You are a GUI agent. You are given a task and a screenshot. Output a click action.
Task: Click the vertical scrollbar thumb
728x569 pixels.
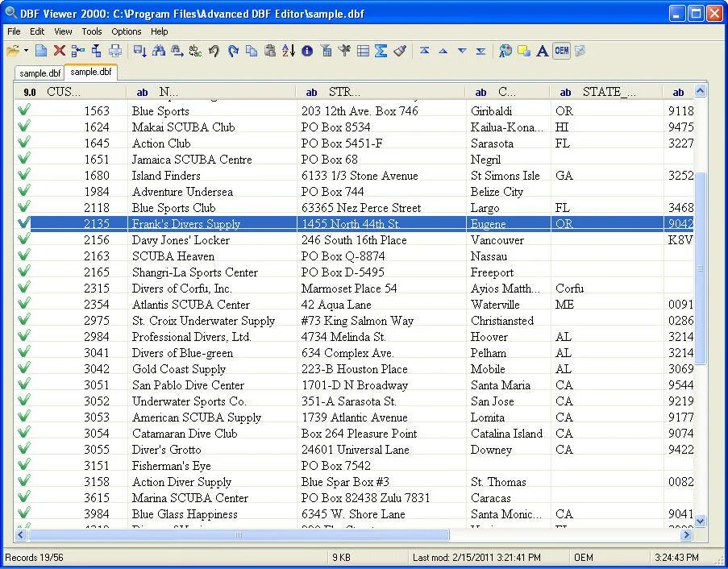[x=700, y=268]
